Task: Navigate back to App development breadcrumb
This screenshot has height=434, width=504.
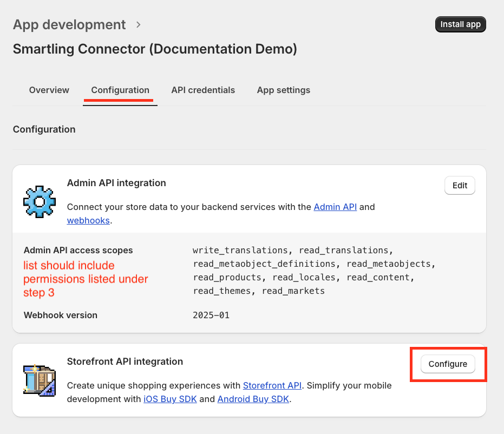Action: click(69, 25)
